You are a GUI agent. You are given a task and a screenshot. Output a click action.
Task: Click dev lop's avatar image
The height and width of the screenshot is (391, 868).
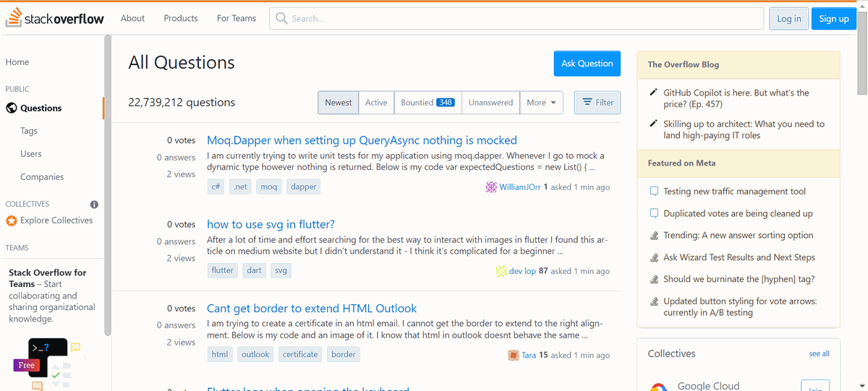(x=501, y=271)
